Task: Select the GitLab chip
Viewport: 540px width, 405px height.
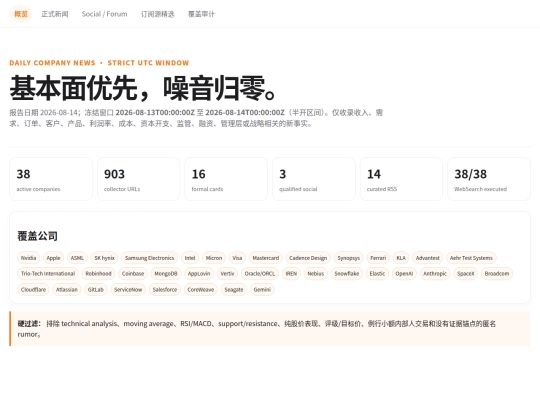Action: coord(96,290)
